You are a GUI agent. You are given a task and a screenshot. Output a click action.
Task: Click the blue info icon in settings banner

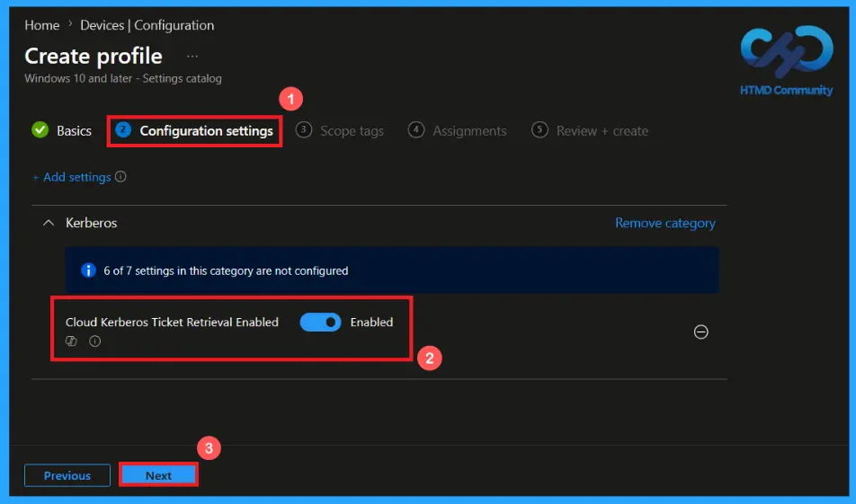coord(88,270)
